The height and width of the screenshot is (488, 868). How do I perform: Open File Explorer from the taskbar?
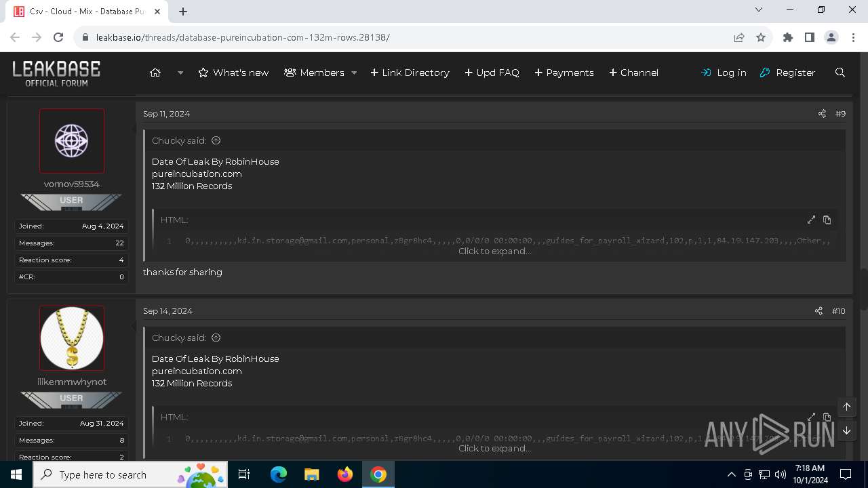(312, 474)
